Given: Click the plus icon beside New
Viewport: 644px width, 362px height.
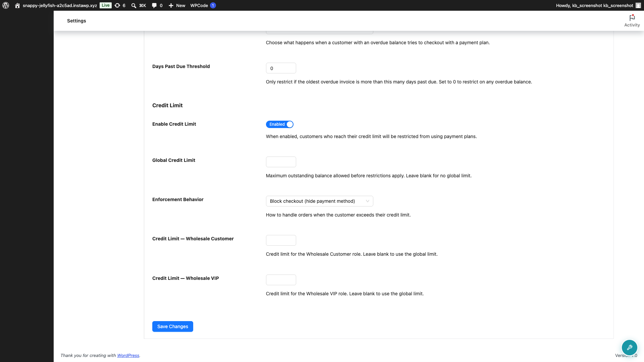Looking at the screenshot, I should click(171, 5).
